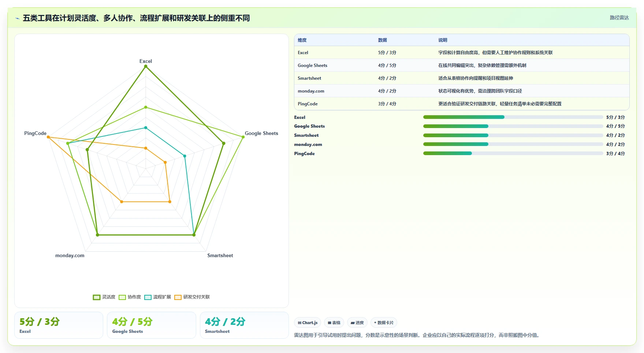The image size is (644, 353).
Task: Click the 路径雷达 label in the header
Action: (619, 18)
